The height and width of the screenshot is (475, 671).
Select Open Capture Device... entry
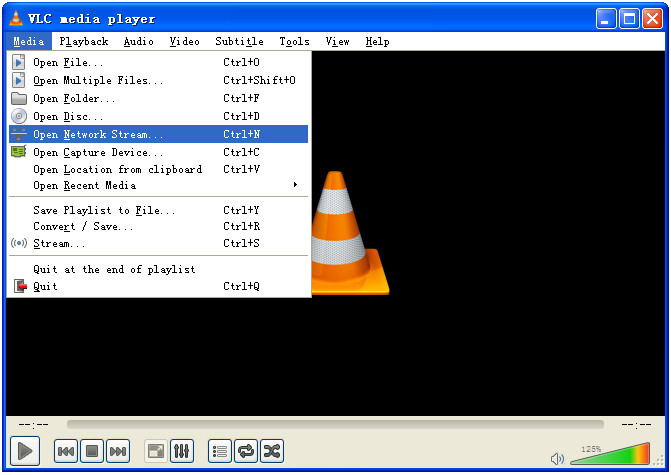point(158,152)
